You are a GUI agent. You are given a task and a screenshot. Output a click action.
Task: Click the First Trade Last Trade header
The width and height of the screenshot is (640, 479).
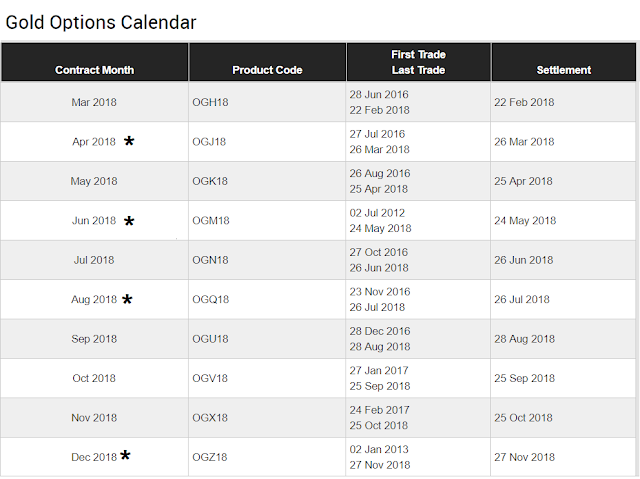coord(419,62)
